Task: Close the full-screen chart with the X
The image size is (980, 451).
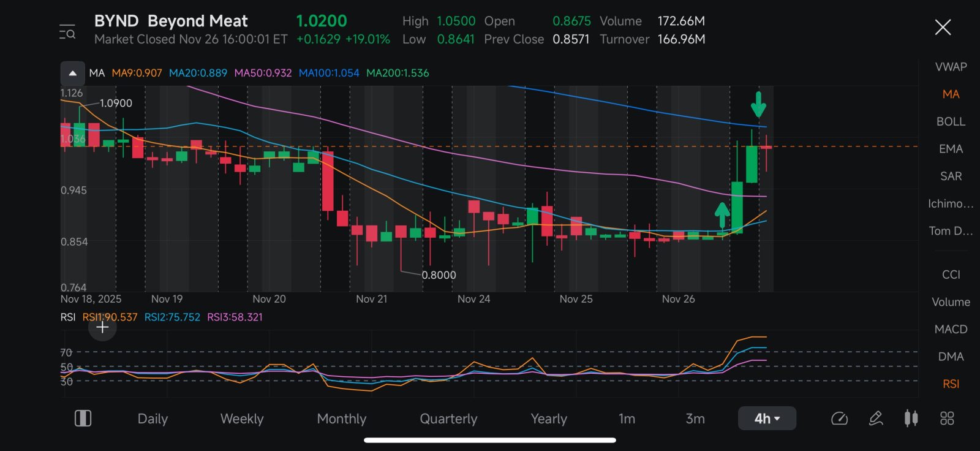Action: (x=943, y=27)
